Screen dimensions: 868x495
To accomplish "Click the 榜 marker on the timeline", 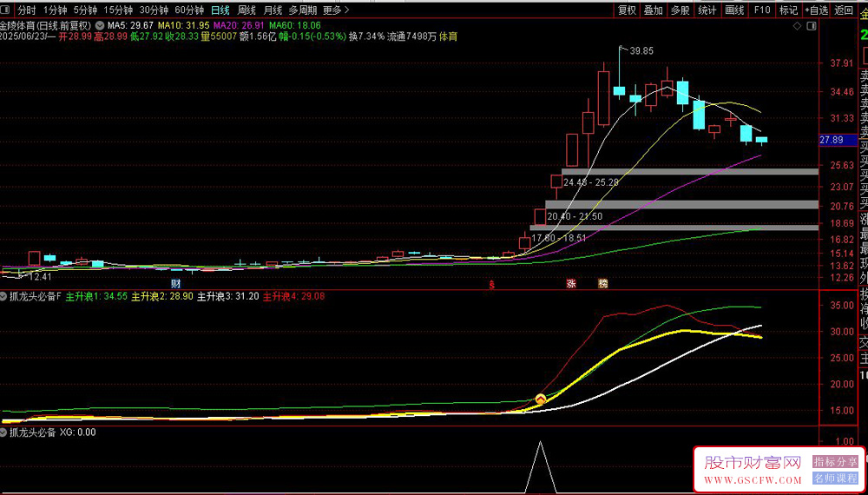I will pos(603,283).
